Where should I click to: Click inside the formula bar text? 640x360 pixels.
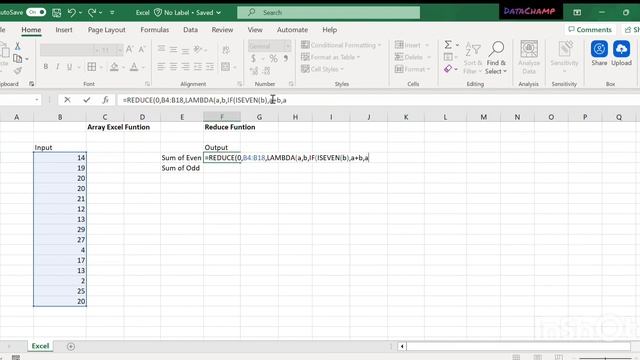click(204, 100)
